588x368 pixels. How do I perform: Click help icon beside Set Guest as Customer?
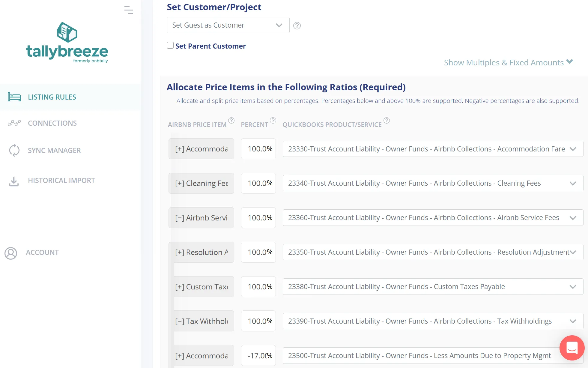point(297,25)
